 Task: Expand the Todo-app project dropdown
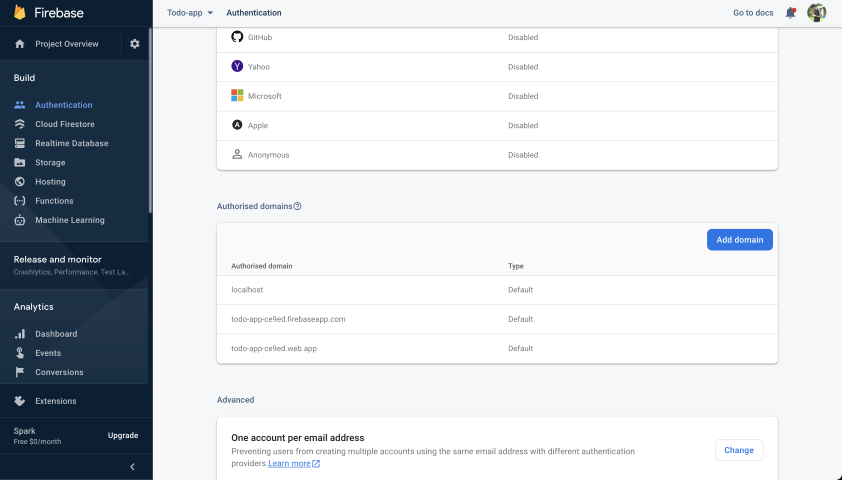click(190, 13)
